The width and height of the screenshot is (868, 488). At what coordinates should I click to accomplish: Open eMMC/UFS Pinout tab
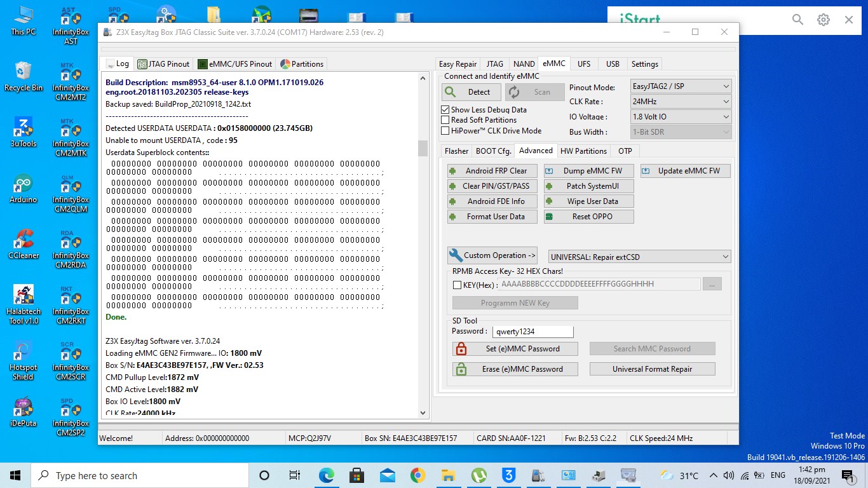235,64
